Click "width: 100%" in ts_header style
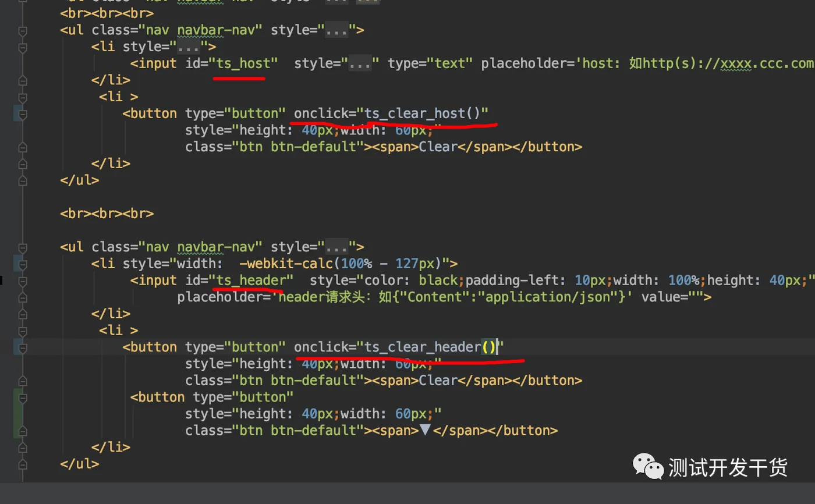The width and height of the screenshot is (815, 504). 656,280
